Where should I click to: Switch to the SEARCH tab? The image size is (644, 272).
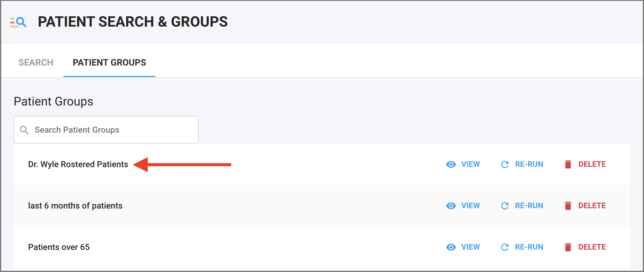[36, 63]
